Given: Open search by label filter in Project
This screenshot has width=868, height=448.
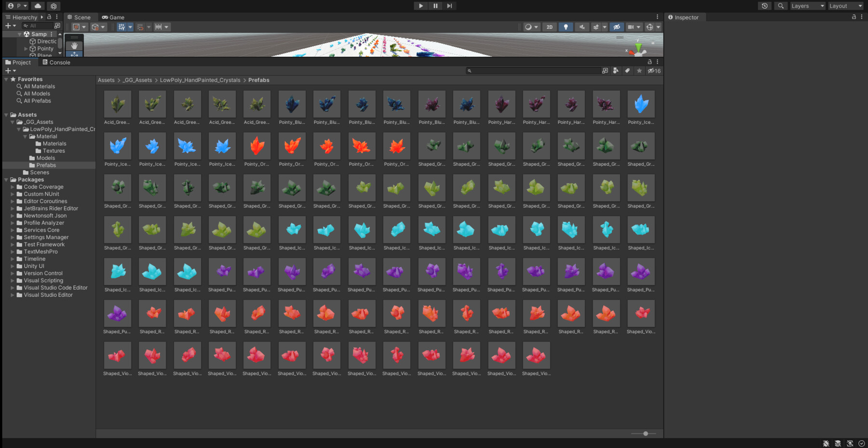Looking at the screenshot, I should (627, 70).
